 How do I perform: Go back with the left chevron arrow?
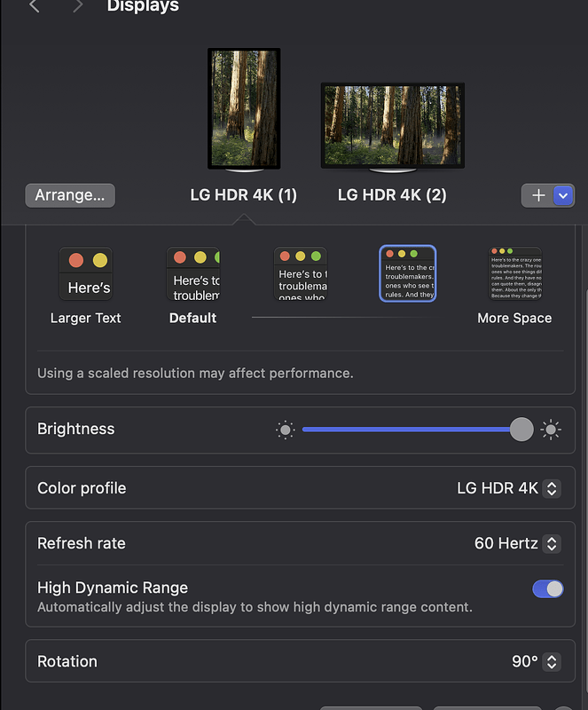pyautogui.click(x=35, y=6)
